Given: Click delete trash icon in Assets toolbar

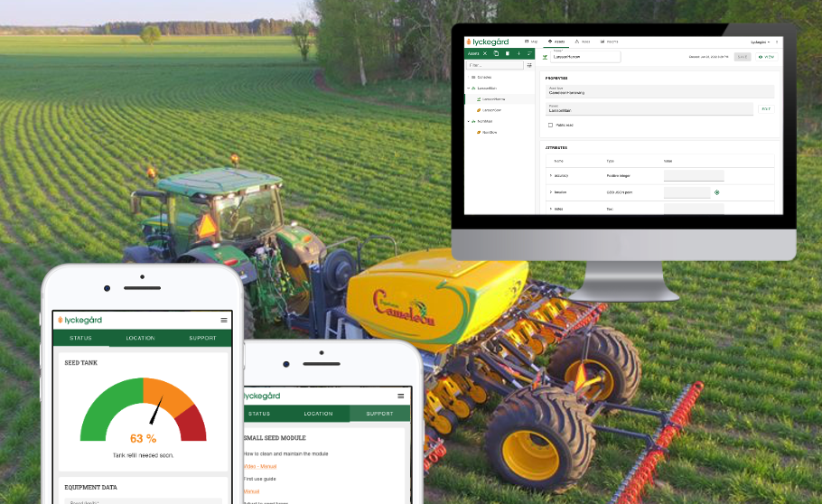Looking at the screenshot, I should click(x=507, y=53).
